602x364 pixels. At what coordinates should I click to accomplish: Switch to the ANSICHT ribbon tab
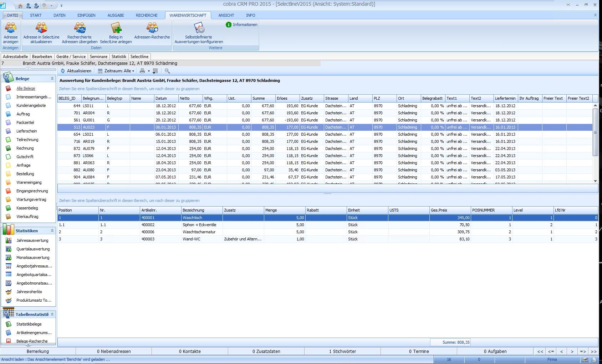pyautogui.click(x=226, y=15)
